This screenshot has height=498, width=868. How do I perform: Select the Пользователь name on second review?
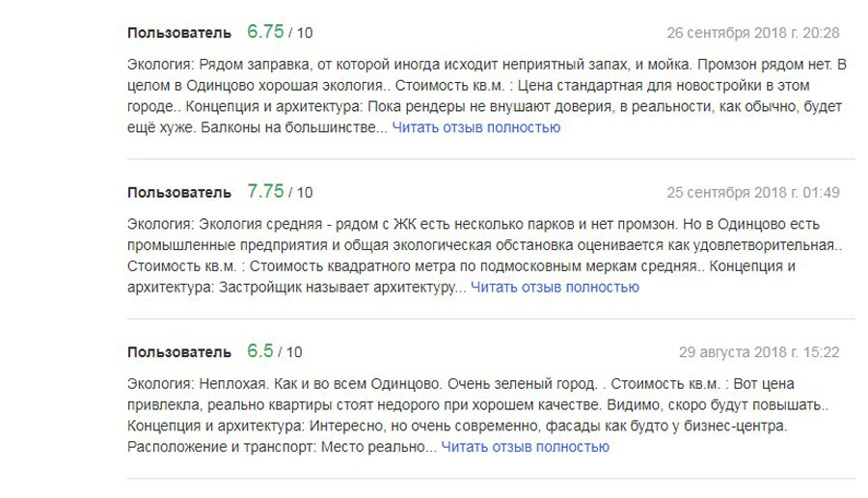[x=178, y=192]
